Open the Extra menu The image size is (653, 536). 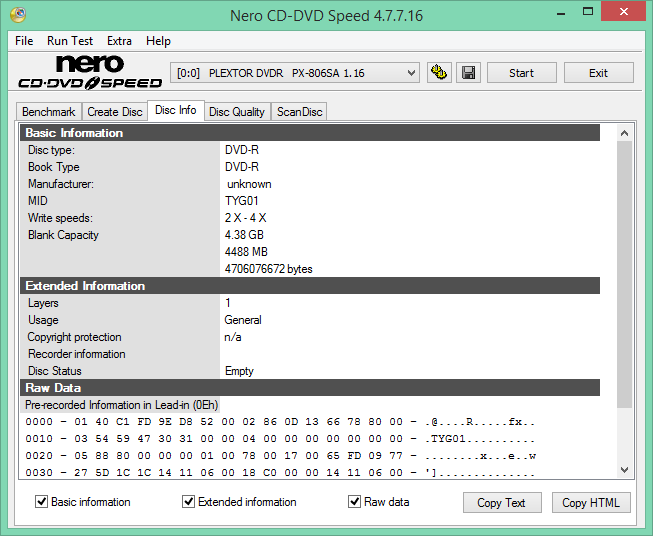click(x=119, y=41)
